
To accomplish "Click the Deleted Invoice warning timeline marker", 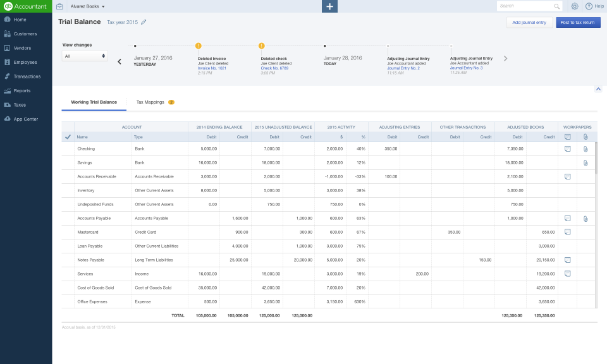I will point(199,46).
